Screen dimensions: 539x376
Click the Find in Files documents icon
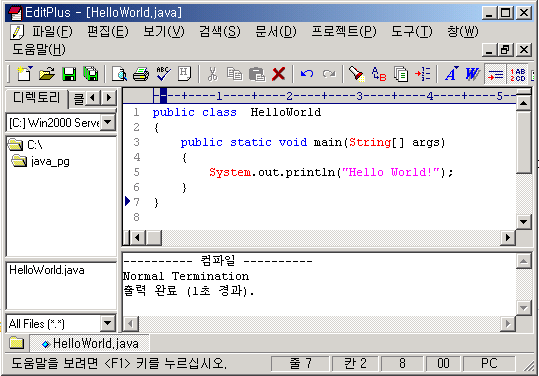coord(401,74)
